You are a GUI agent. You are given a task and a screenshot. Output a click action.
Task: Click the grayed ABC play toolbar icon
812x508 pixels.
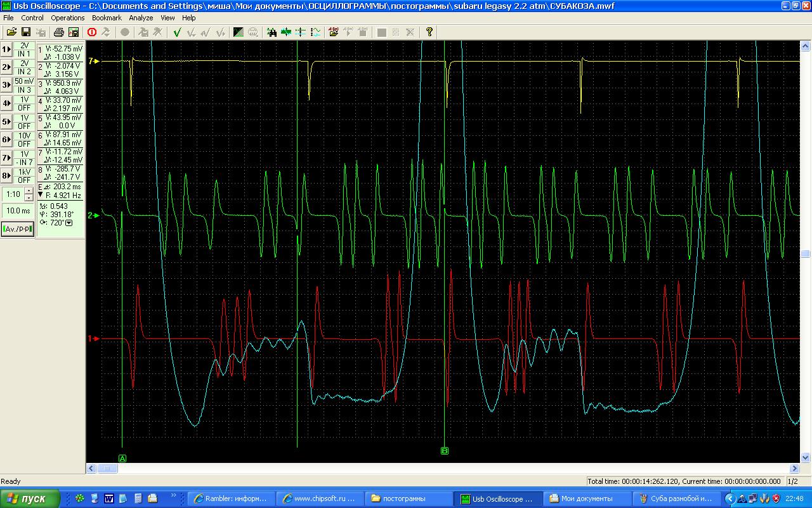348,32
